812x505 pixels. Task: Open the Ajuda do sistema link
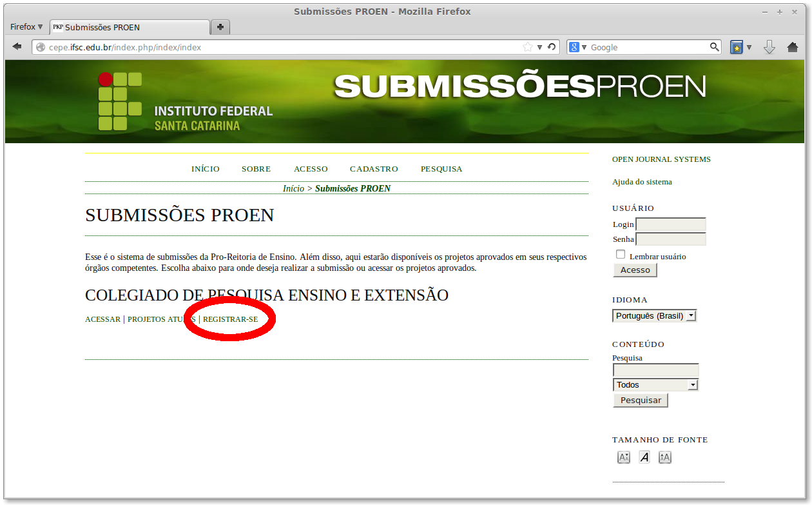click(x=642, y=182)
